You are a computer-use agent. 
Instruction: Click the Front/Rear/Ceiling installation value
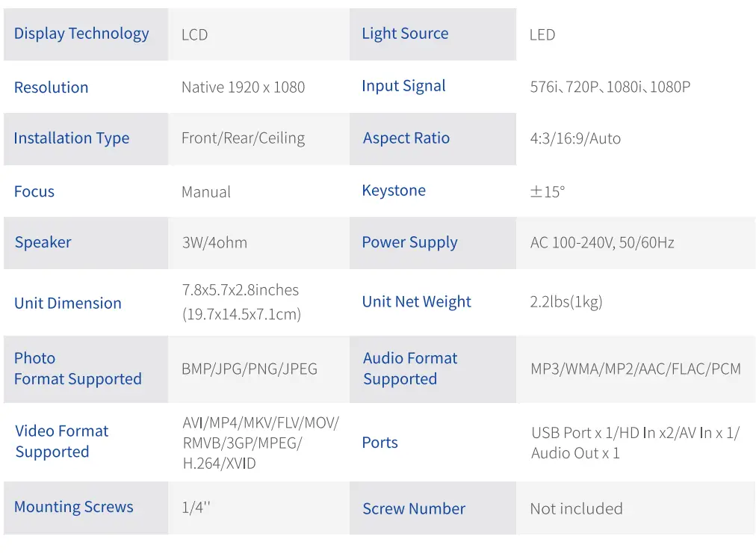(243, 138)
